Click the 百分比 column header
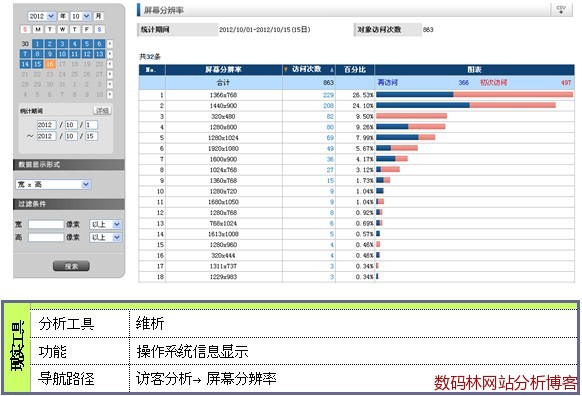Screen dimensions: 582x396 355,69
